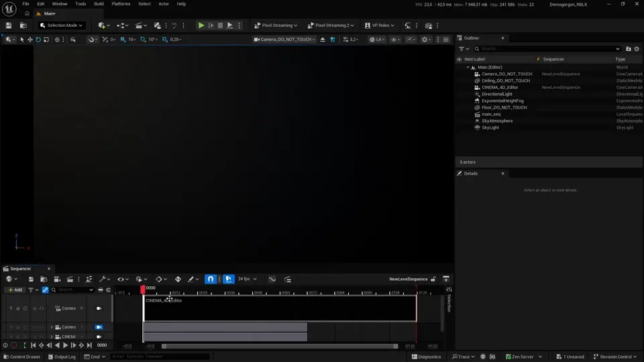Click the eject pilot camera icon
Screen dimensions: 644x362
click(323, 40)
